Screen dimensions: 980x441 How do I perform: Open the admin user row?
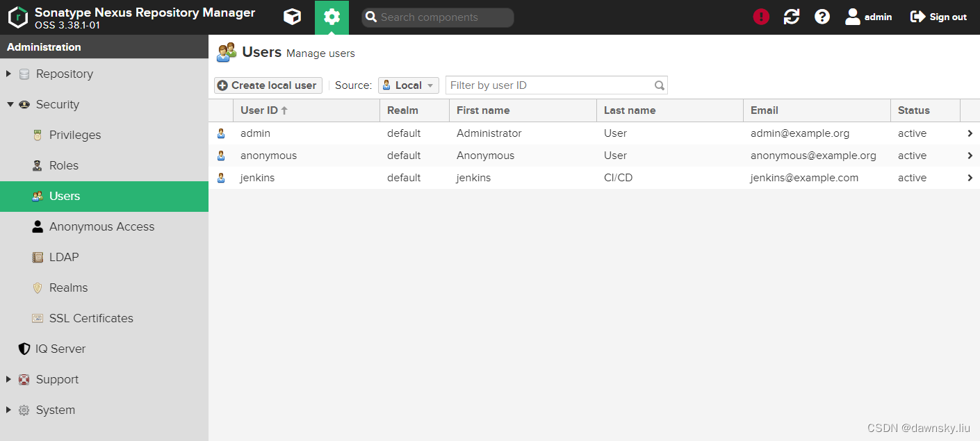click(594, 133)
